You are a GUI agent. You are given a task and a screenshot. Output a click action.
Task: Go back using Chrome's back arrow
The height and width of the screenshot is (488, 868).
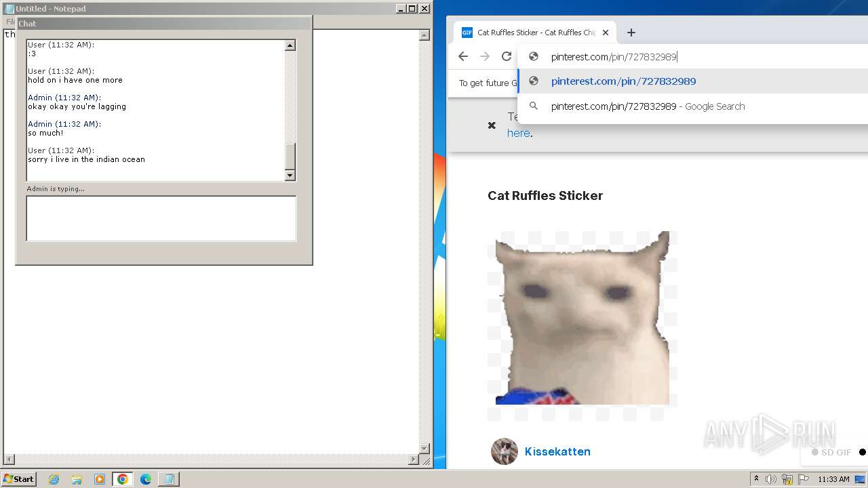click(463, 57)
